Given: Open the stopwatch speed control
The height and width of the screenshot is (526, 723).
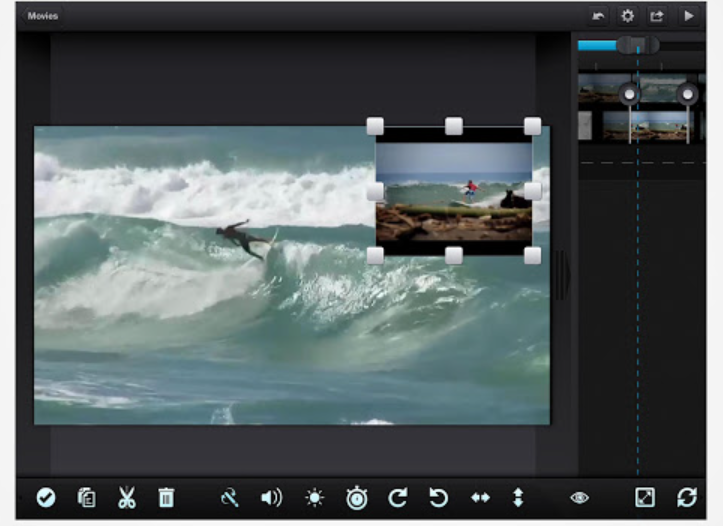Looking at the screenshot, I should point(357,498).
